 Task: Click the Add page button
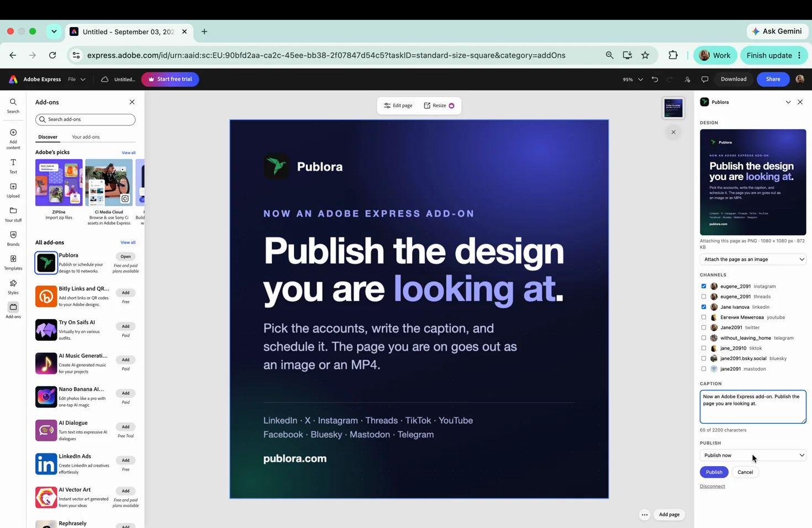click(669, 515)
